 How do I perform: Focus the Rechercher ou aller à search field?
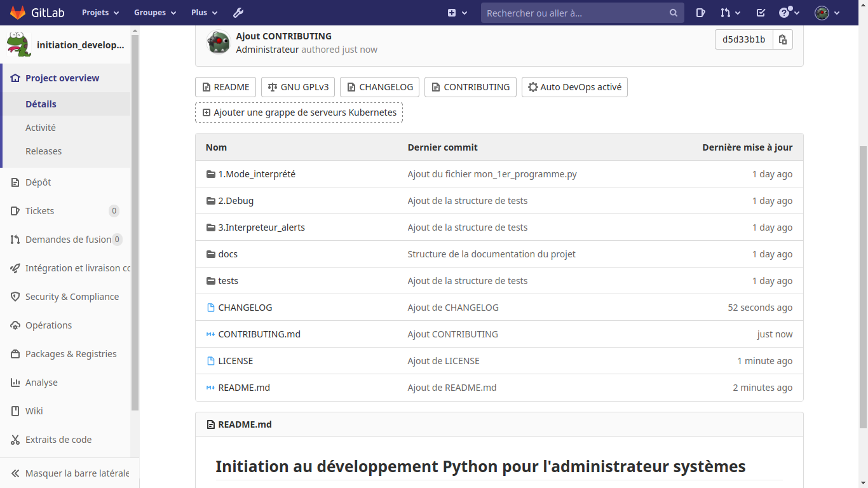(x=575, y=13)
